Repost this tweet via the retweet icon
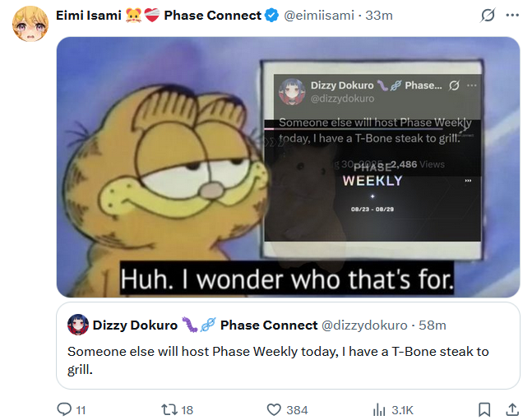This screenshot has height=420, width=523. click(169, 409)
